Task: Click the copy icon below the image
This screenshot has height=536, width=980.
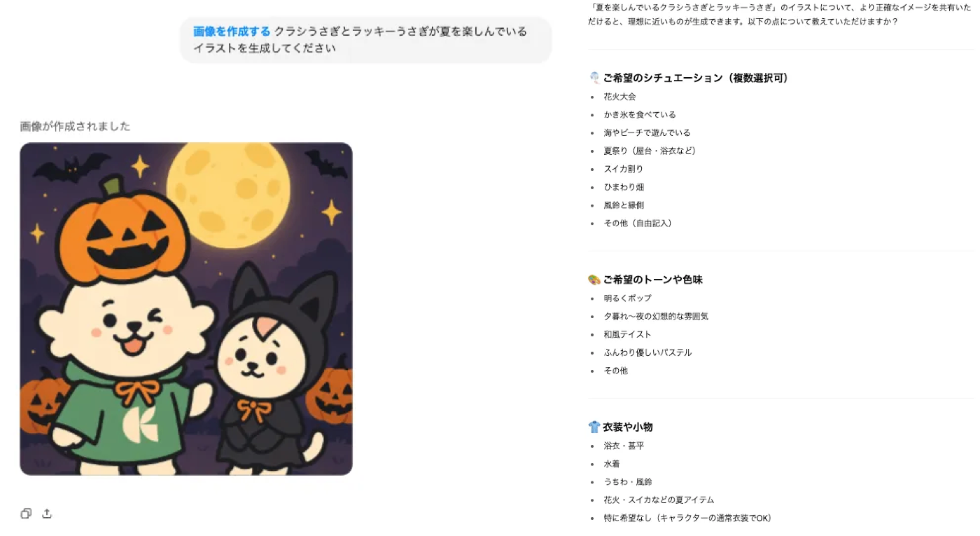Action: click(x=26, y=514)
